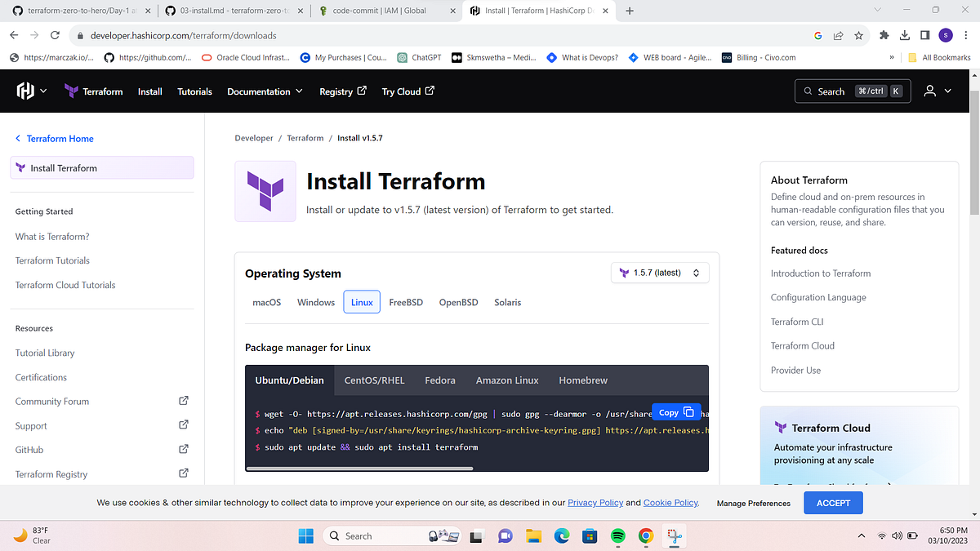Screen dimensions: 980x551
Task: Click the code block horizontal scrollbar
Action: (x=359, y=468)
